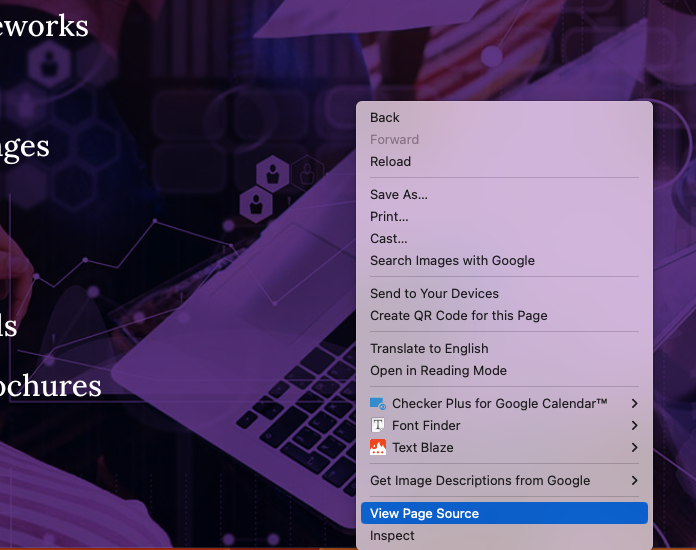Choose Send to Your Devices

tap(434, 294)
